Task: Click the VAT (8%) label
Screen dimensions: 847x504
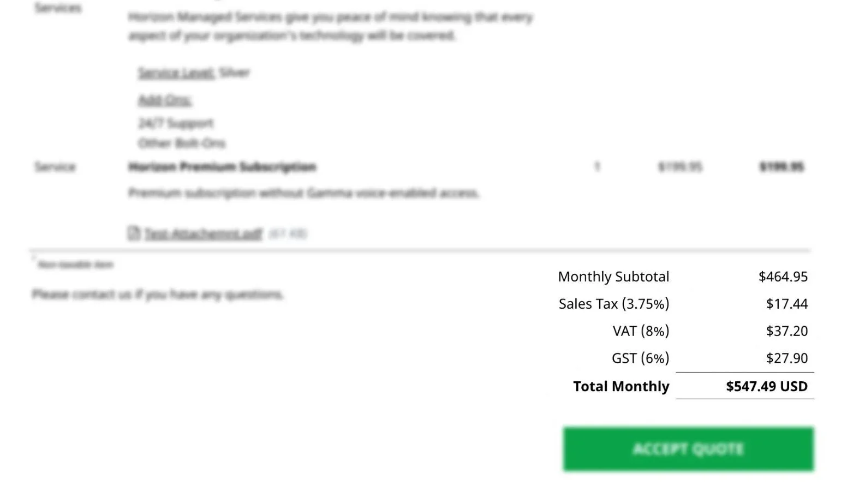Action: click(x=641, y=331)
